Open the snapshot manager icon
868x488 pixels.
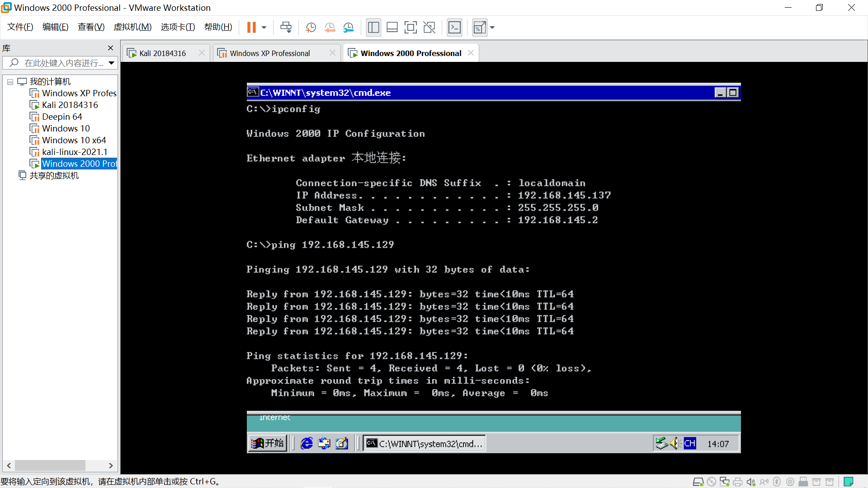(348, 28)
